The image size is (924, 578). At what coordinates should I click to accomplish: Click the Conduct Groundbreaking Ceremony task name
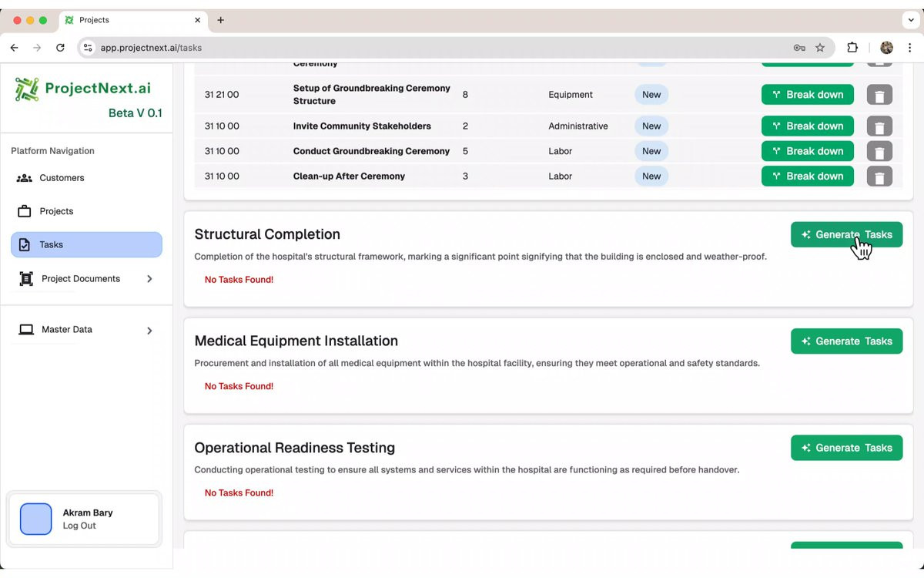click(x=371, y=151)
